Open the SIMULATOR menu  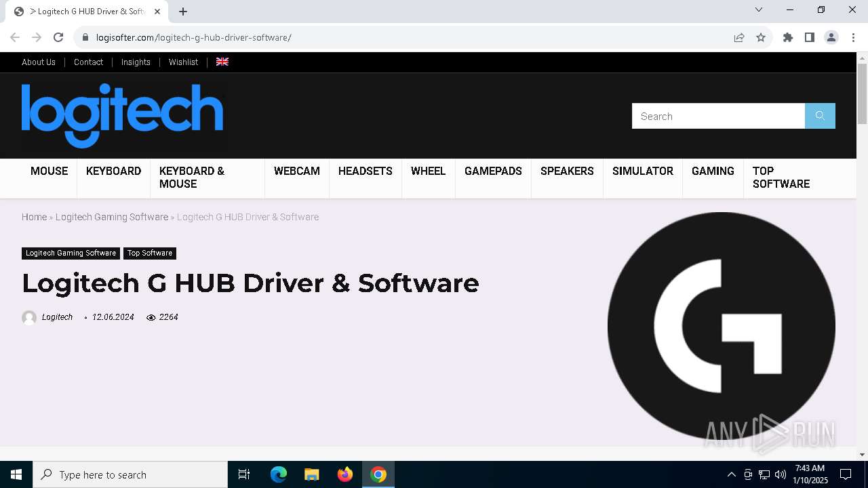643,171
